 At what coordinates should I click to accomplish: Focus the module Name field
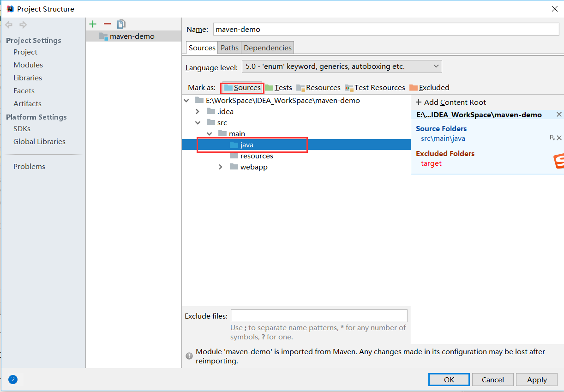tap(386, 29)
